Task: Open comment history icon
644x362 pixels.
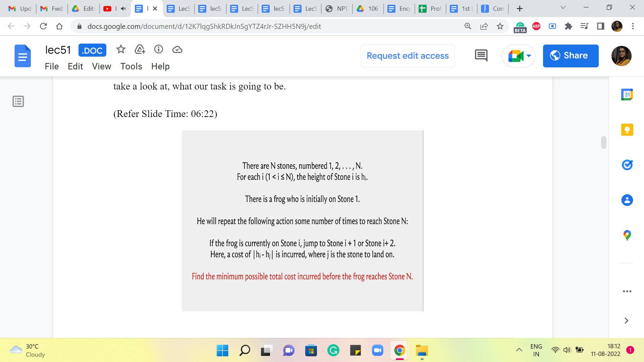Action: tap(481, 56)
